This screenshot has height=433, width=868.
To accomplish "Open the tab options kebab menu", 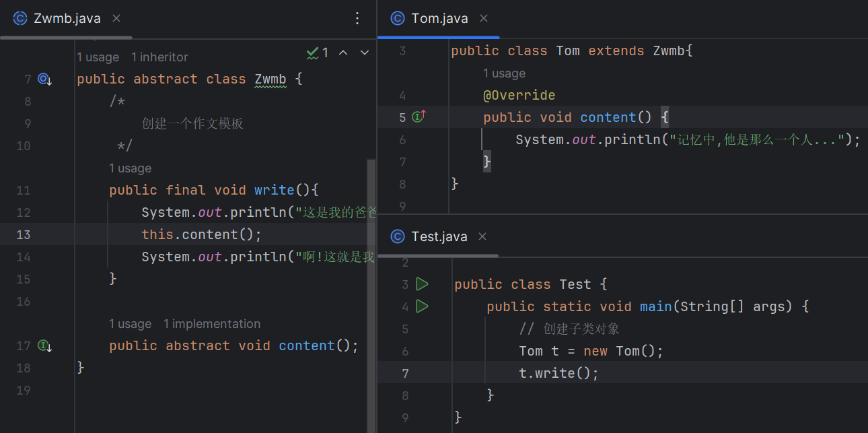I will point(357,19).
